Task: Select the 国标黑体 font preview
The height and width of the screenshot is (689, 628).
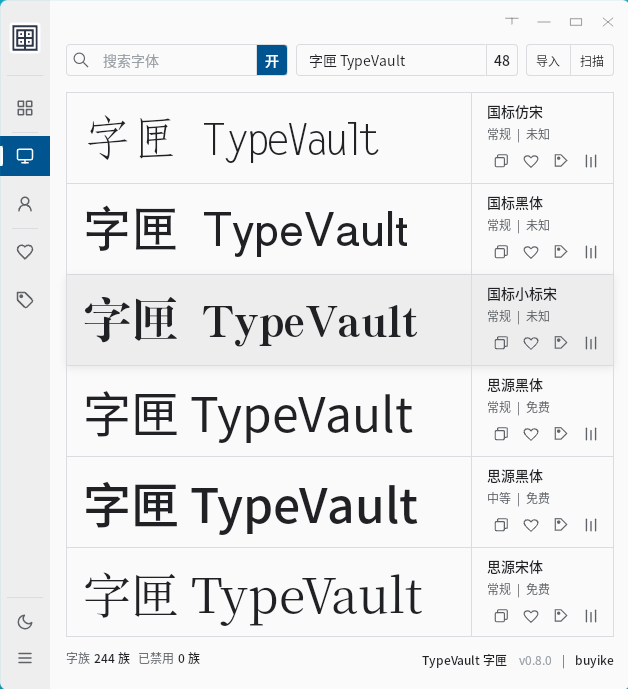Action: click(269, 229)
